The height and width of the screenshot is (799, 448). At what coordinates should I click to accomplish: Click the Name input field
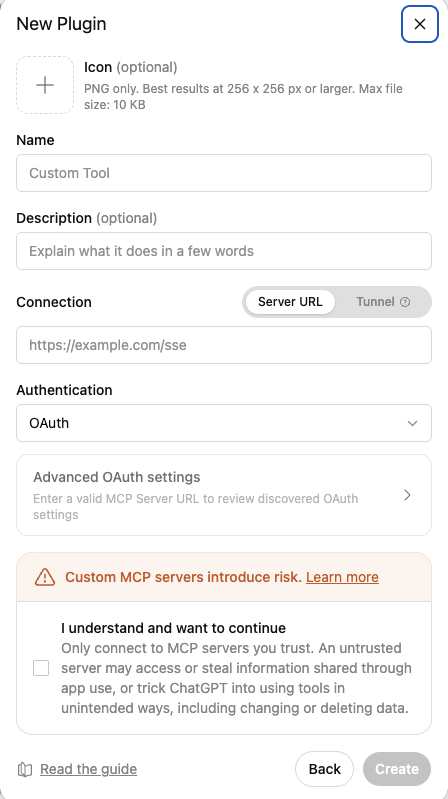click(x=224, y=173)
